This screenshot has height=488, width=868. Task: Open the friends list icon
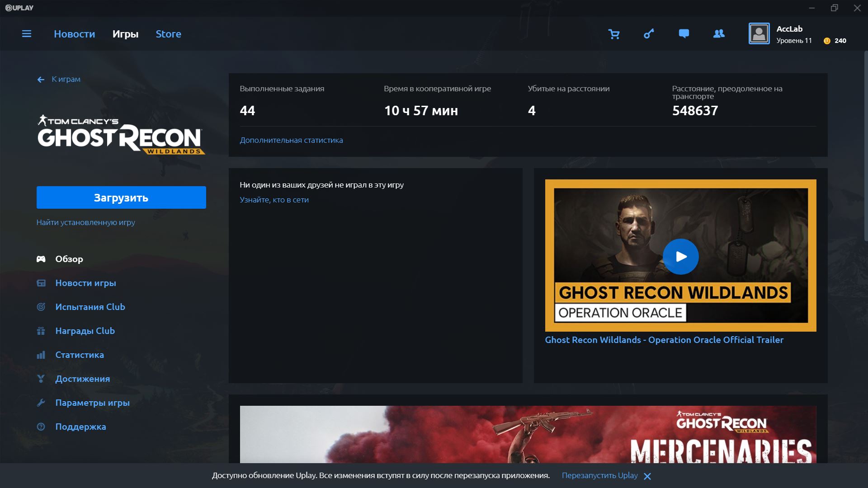click(719, 34)
